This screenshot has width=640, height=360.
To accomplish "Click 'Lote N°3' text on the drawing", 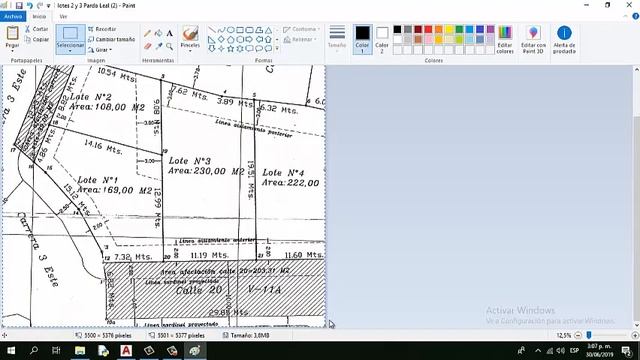I will (189, 161).
